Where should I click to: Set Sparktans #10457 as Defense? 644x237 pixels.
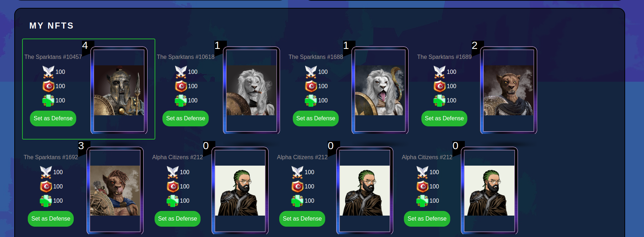pos(53,118)
